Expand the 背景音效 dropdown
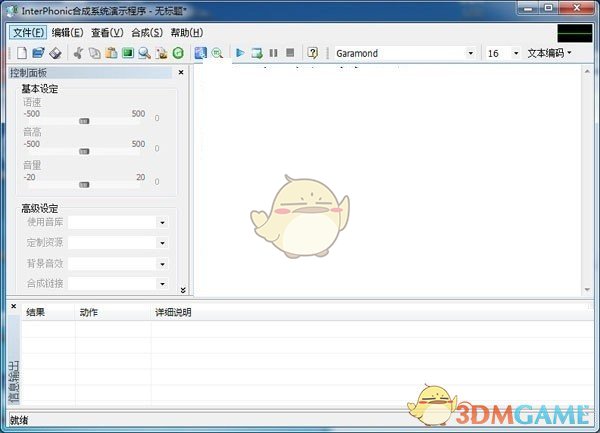The width and height of the screenshot is (600, 433). pyautogui.click(x=162, y=264)
